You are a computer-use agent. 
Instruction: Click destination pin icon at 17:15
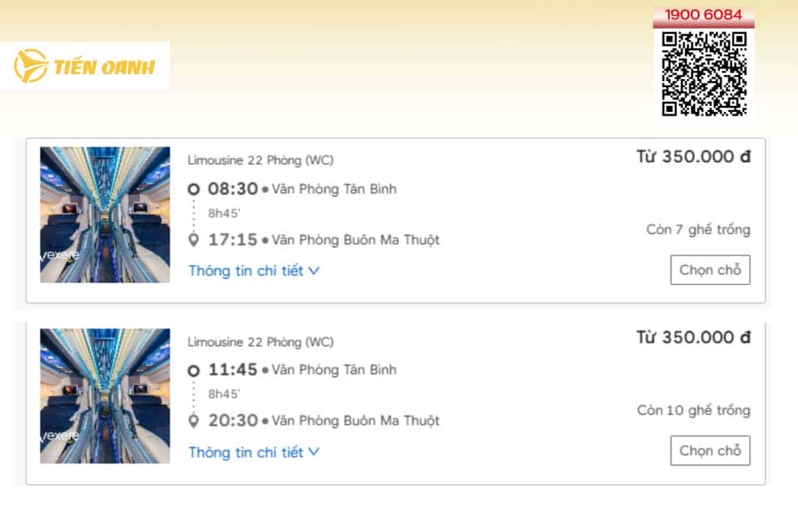pyautogui.click(x=193, y=240)
